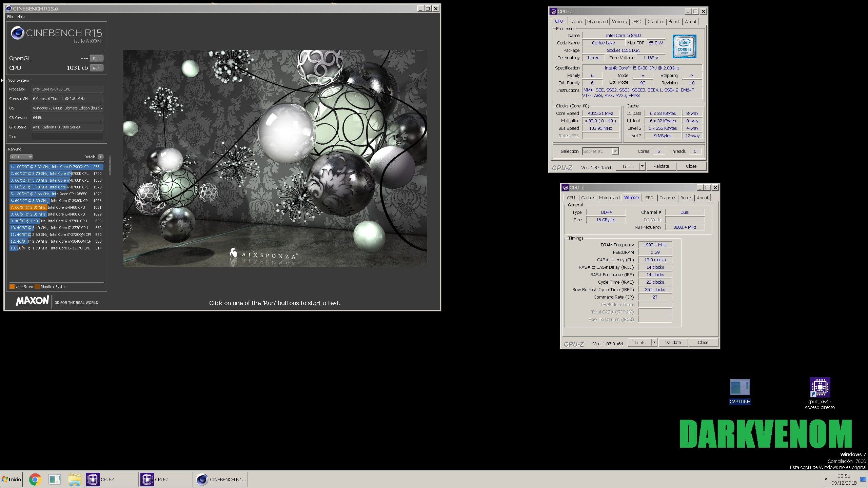
Task: Switch to Mainboard tab in top CPU-Z window
Action: [x=597, y=21]
